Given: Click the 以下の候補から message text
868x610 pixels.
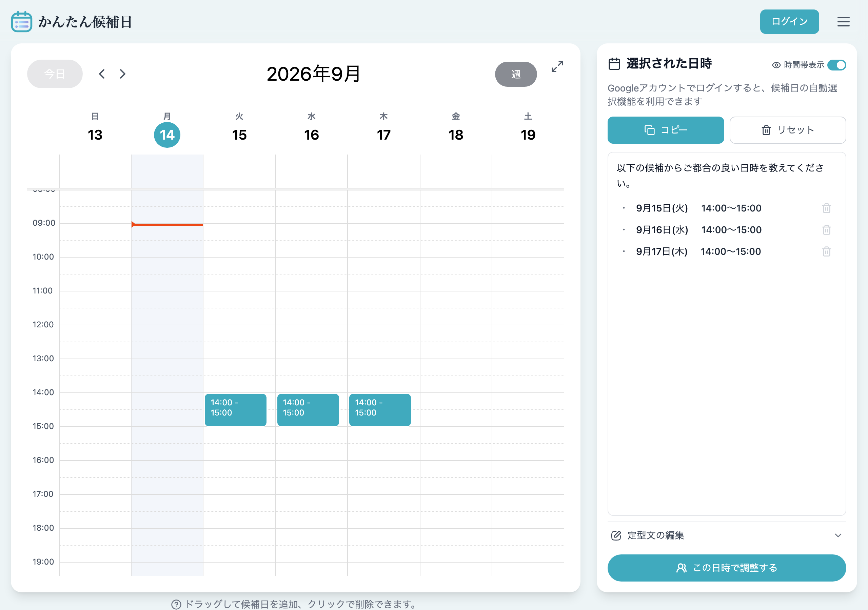Looking at the screenshot, I should [x=720, y=175].
